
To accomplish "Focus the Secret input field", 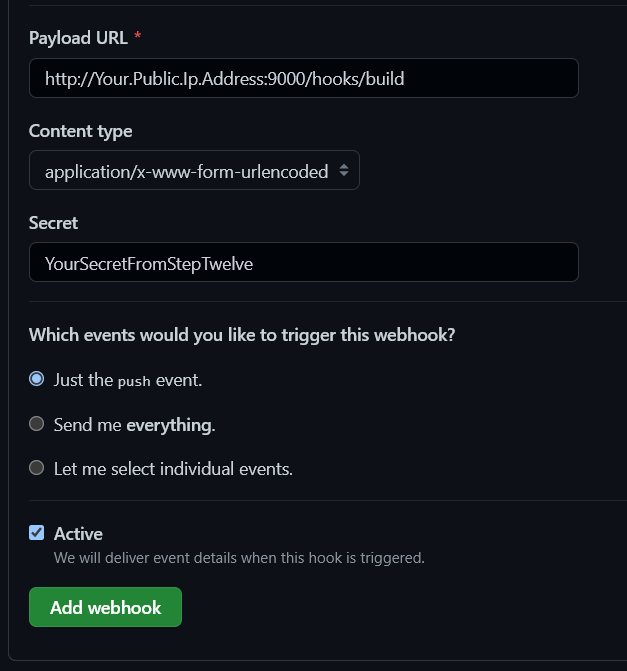I will [x=303, y=263].
